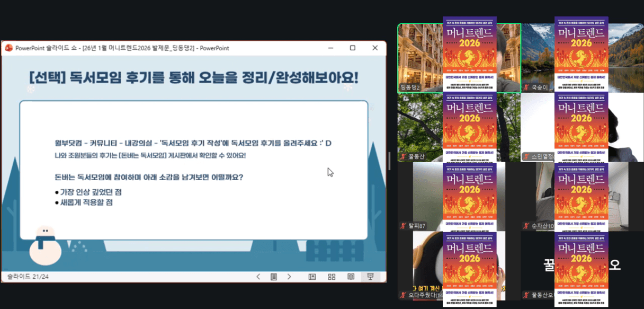Select the video tile of participant 탈피87
The image size is (644, 309).
coord(459,197)
